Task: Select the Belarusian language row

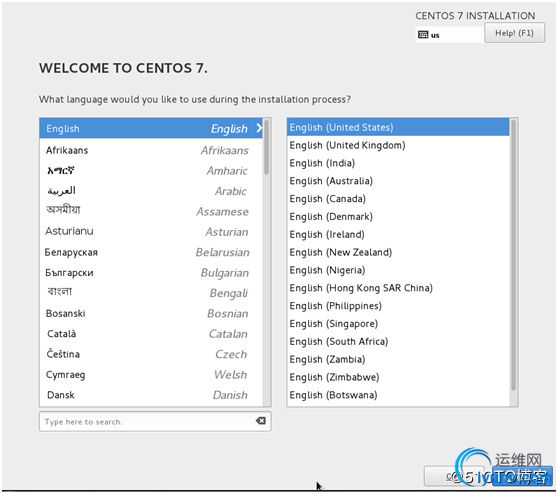Action: point(151,252)
